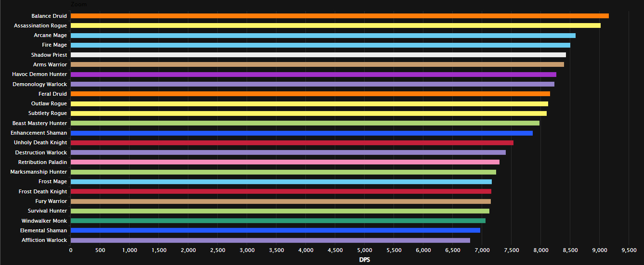The image size is (644, 265).
Task: Click the 'Demonology Warlock' label
Action: click(x=40, y=84)
